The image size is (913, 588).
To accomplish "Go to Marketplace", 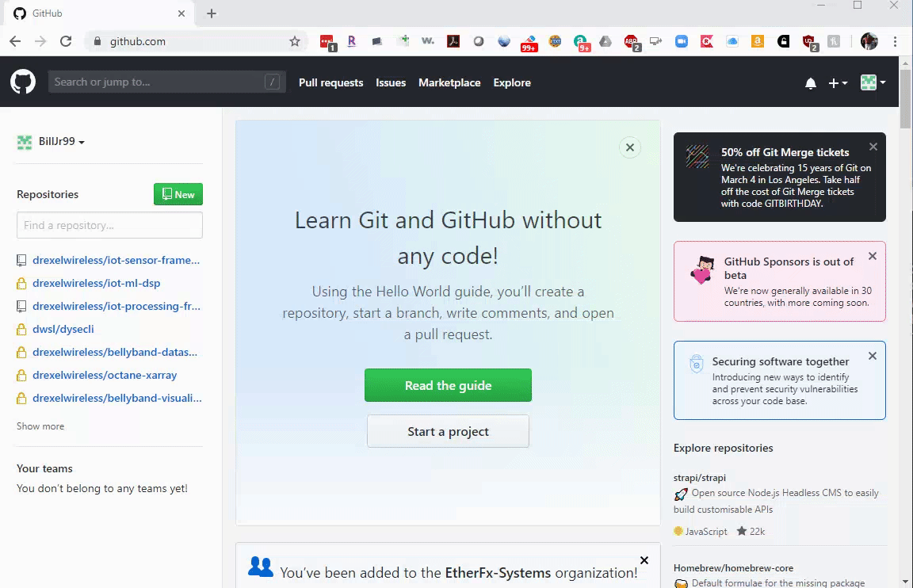I will pyautogui.click(x=449, y=82).
